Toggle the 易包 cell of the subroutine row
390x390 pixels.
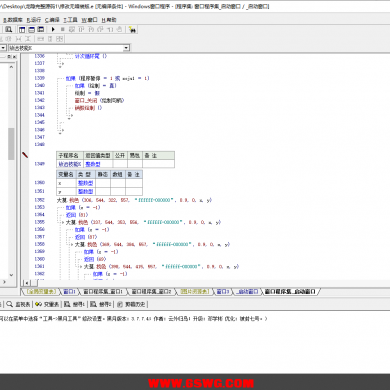tap(135, 164)
